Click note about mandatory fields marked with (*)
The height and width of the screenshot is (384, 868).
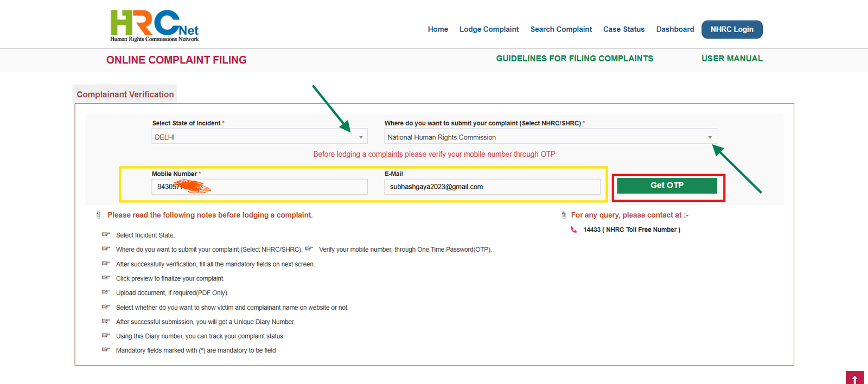pyautogui.click(x=196, y=351)
